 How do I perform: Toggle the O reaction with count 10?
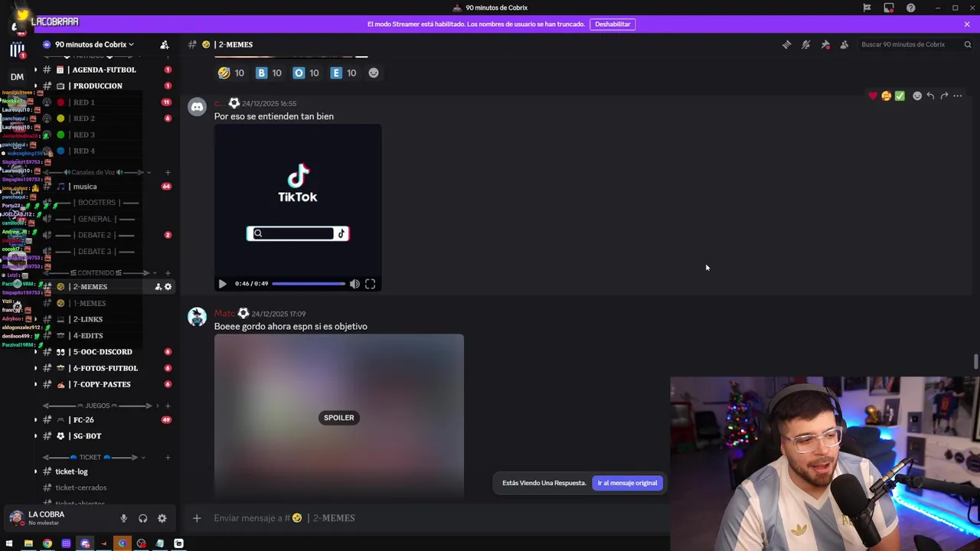click(x=306, y=73)
